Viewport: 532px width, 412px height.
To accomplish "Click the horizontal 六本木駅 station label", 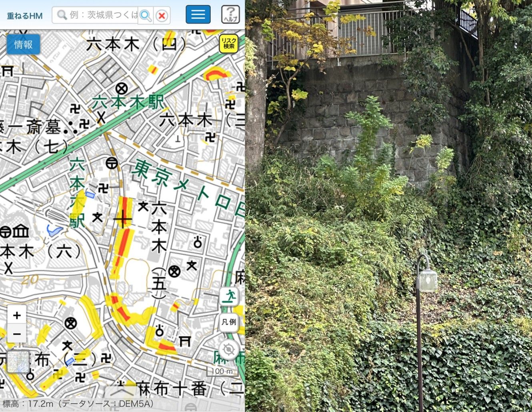I will coord(128,102).
